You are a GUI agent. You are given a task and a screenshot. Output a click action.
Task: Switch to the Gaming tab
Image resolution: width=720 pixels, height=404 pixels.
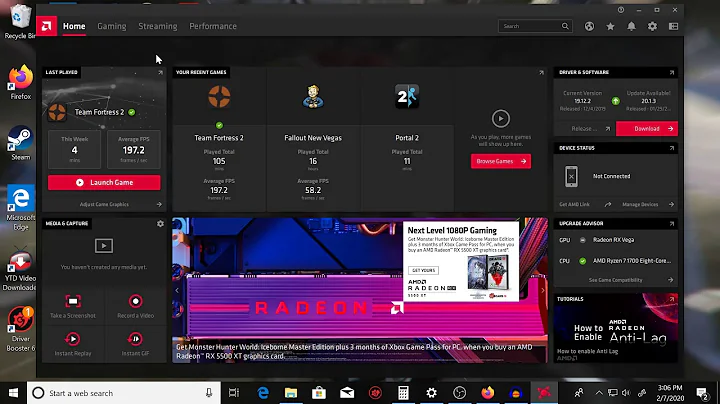112,26
